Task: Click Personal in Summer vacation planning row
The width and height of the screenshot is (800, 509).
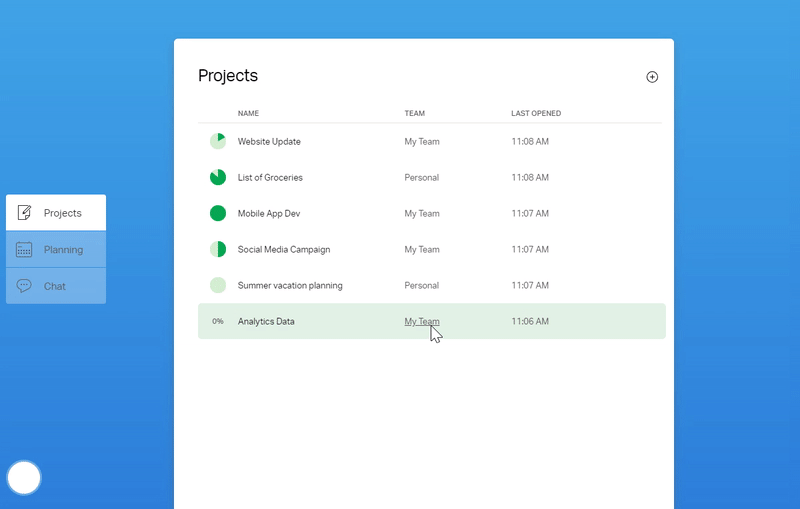Action: click(x=421, y=286)
